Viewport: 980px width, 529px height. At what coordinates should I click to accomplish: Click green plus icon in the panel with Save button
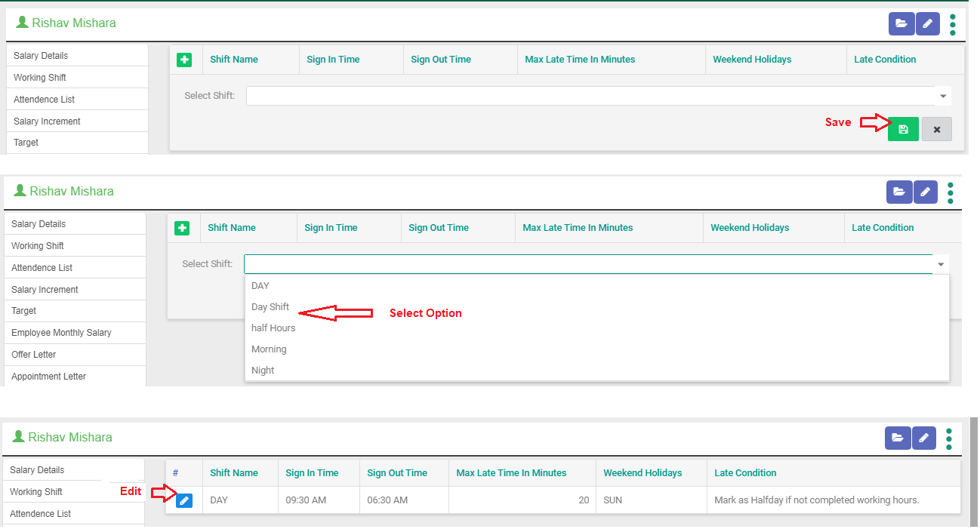pyautogui.click(x=184, y=60)
